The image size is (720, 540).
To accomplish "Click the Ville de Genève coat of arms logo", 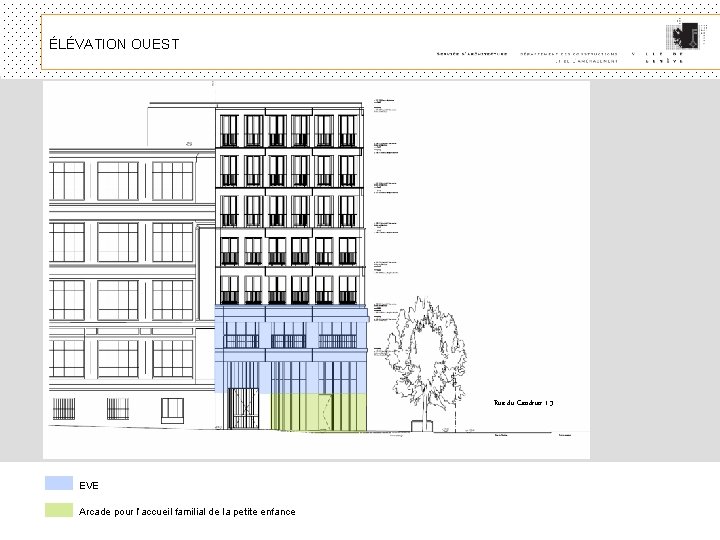I will point(685,36).
